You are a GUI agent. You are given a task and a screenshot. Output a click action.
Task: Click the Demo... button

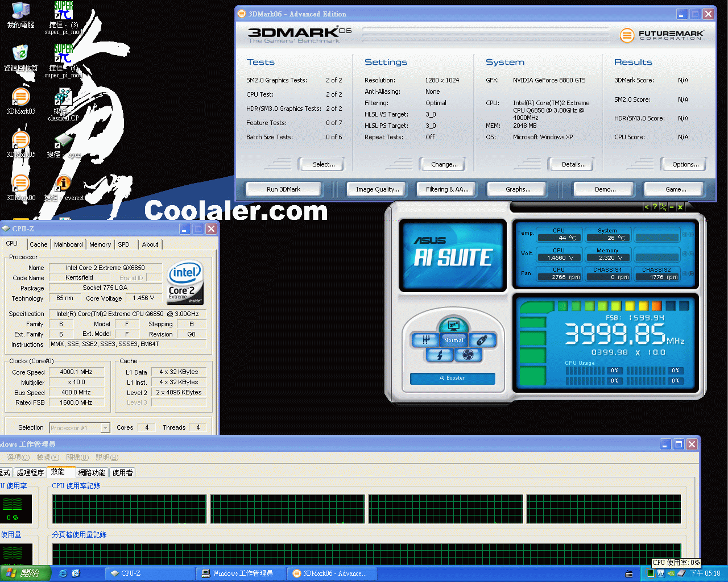pos(605,189)
